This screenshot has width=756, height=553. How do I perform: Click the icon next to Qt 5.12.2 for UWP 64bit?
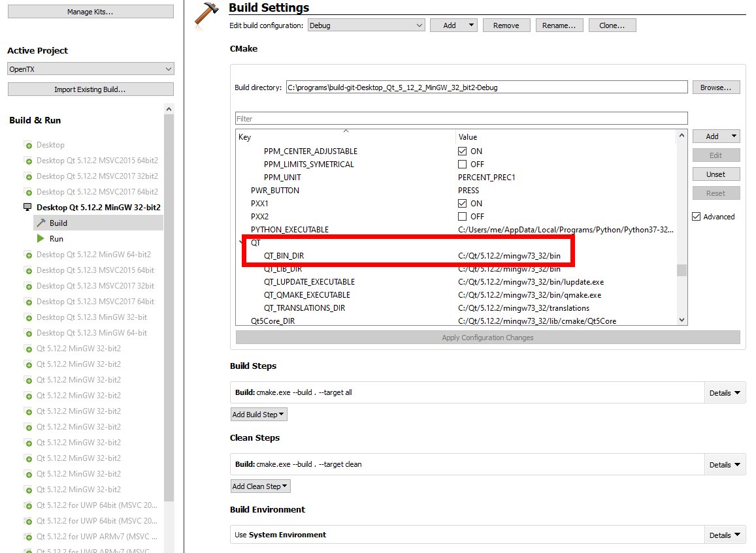tap(27, 506)
